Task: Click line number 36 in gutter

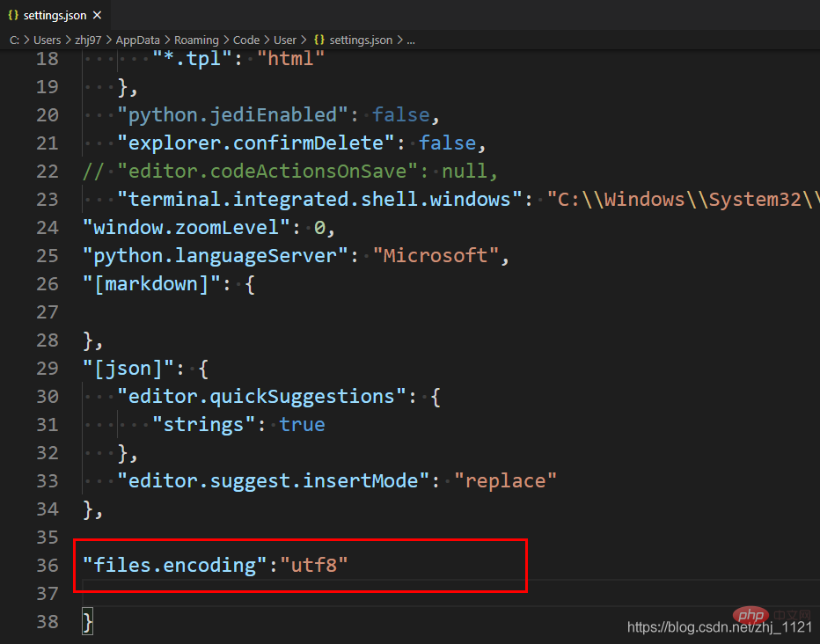Action: click(47, 566)
